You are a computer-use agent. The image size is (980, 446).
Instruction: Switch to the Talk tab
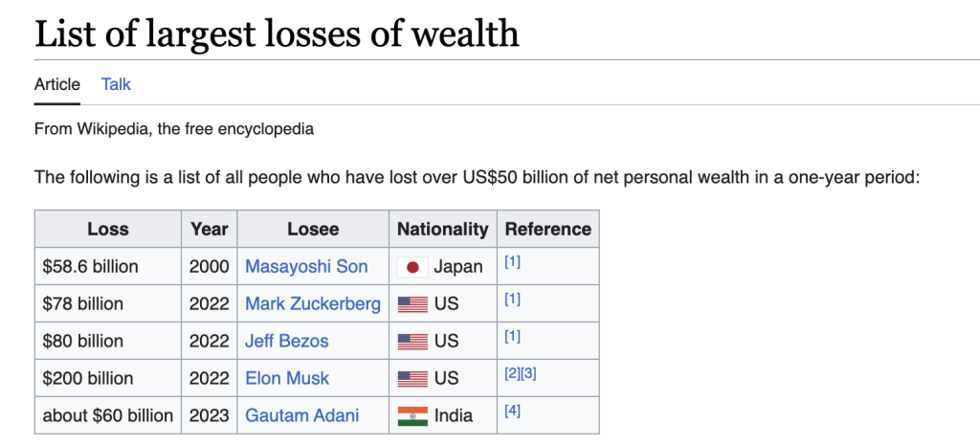click(x=116, y=84)
